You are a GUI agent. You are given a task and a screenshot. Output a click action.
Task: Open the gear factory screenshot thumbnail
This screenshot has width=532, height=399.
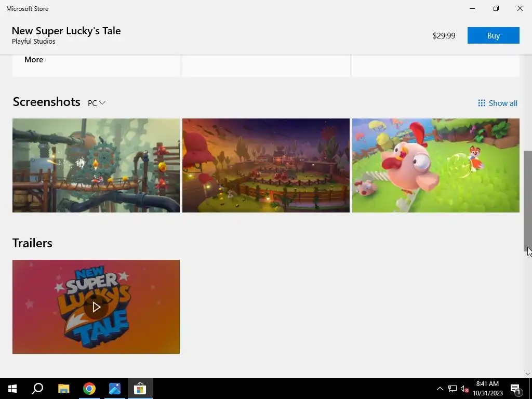coord(96,165)
